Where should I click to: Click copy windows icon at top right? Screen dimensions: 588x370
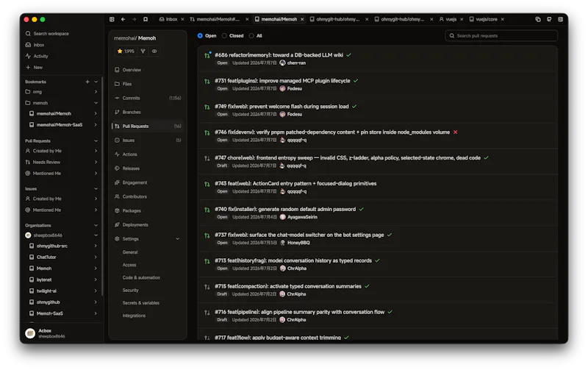538,19
